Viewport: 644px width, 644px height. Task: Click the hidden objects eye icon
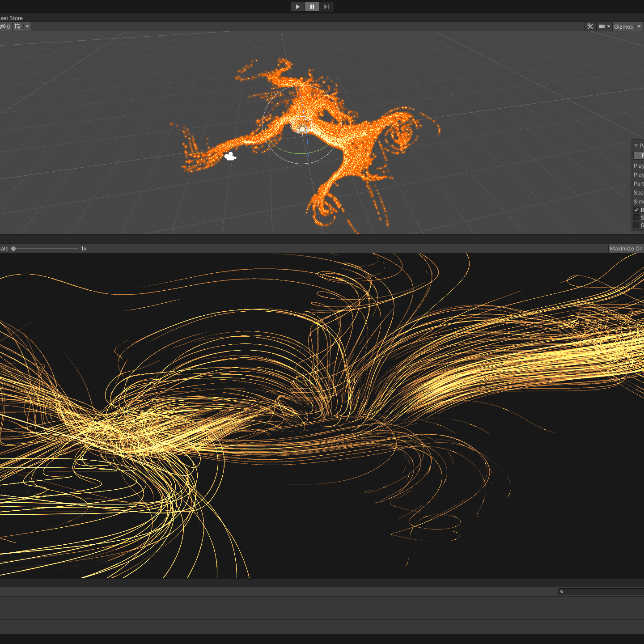[4, 26]
